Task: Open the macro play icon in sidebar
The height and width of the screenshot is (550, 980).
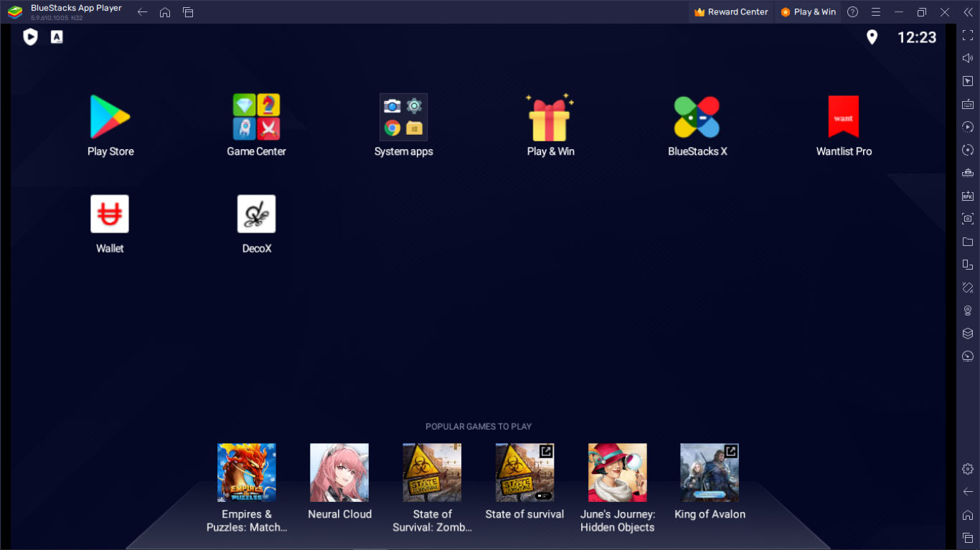Action: 968,127
